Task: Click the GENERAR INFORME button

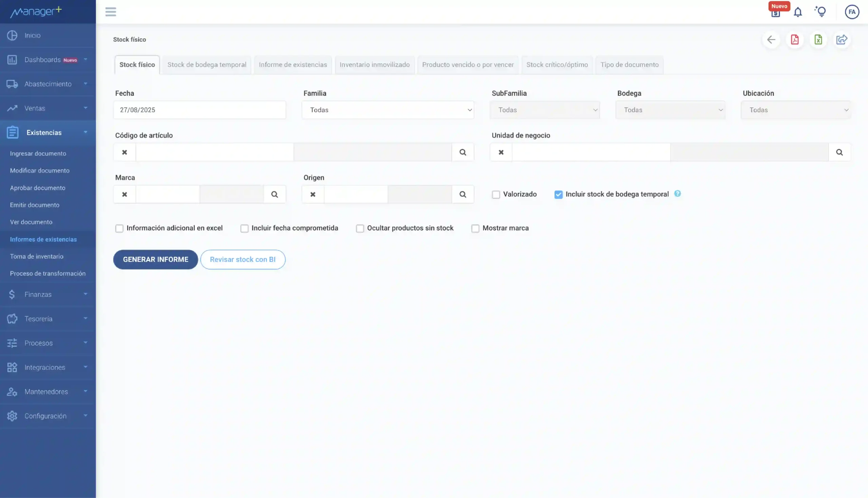Action: [156, 260]
